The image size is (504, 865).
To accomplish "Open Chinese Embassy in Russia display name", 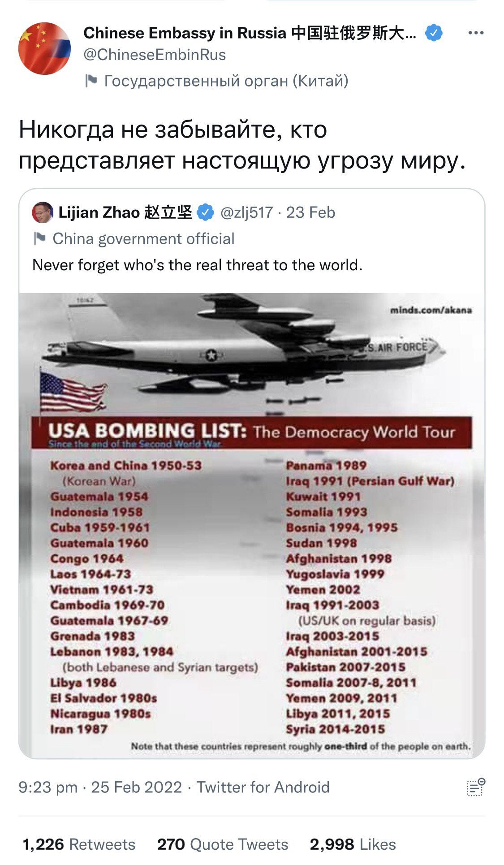I will click(250, 33).
